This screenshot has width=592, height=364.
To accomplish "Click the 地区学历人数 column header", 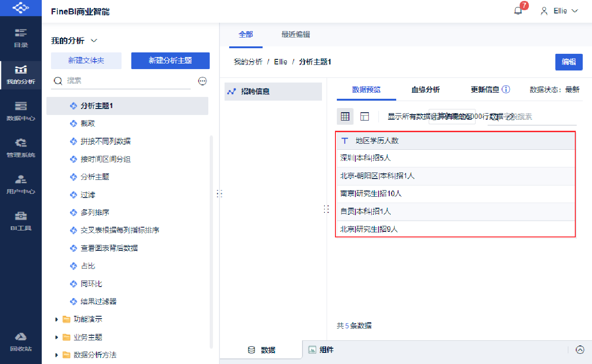I will 456,140.
